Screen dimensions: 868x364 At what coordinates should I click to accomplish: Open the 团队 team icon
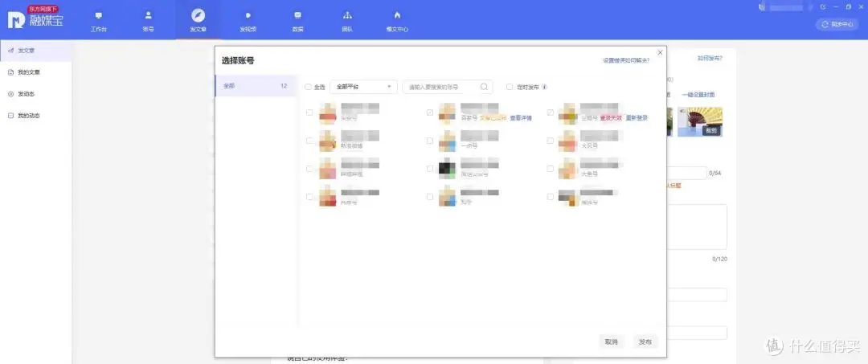click(x=347, y=15)
